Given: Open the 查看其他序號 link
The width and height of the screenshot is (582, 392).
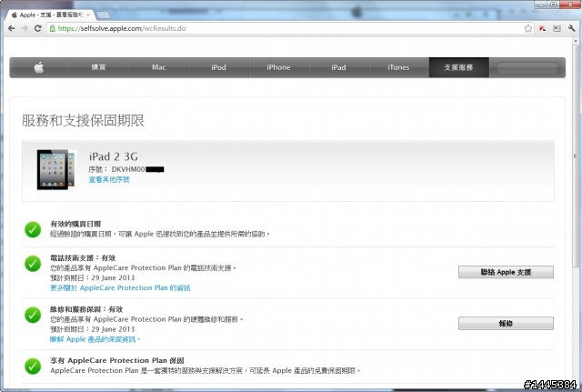Looking at the screenshot, I should click(x=109, y=180).
